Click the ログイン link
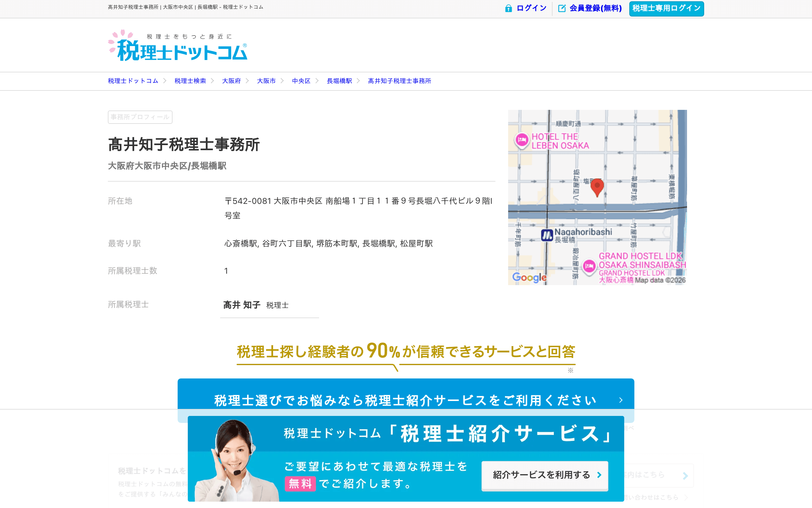This screenshot has height=508, width=812. point(532,8)
